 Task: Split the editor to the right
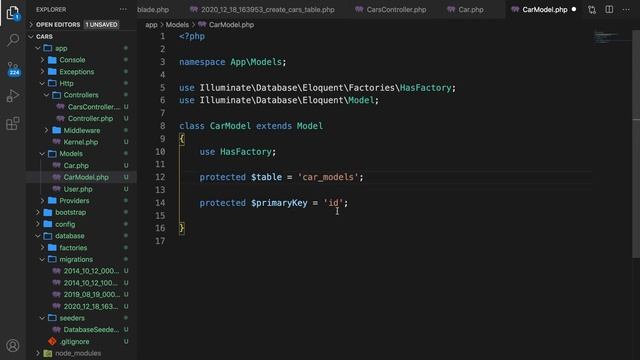[x=609, y=9]
